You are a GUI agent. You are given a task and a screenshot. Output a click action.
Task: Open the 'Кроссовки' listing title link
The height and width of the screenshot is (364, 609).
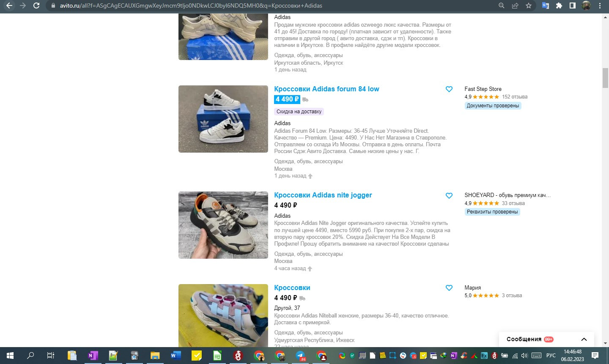point(292,287)
